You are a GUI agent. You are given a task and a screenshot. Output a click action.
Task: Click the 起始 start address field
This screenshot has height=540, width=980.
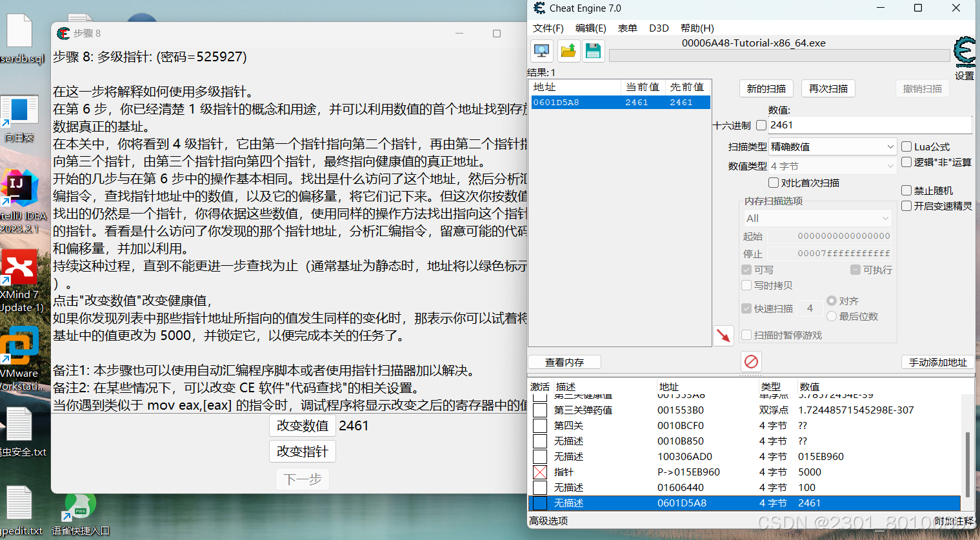830,236
